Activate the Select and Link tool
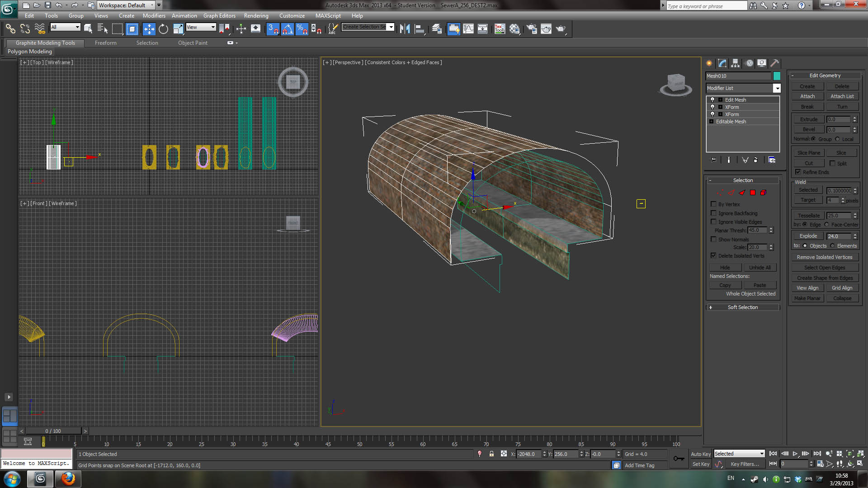 click(x=10, y=29)
